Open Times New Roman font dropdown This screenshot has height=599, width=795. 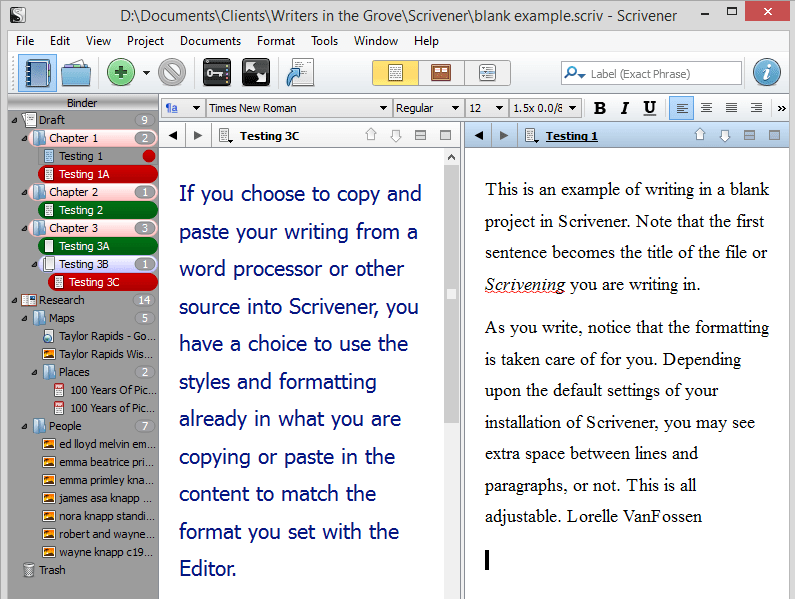[298, 108]
